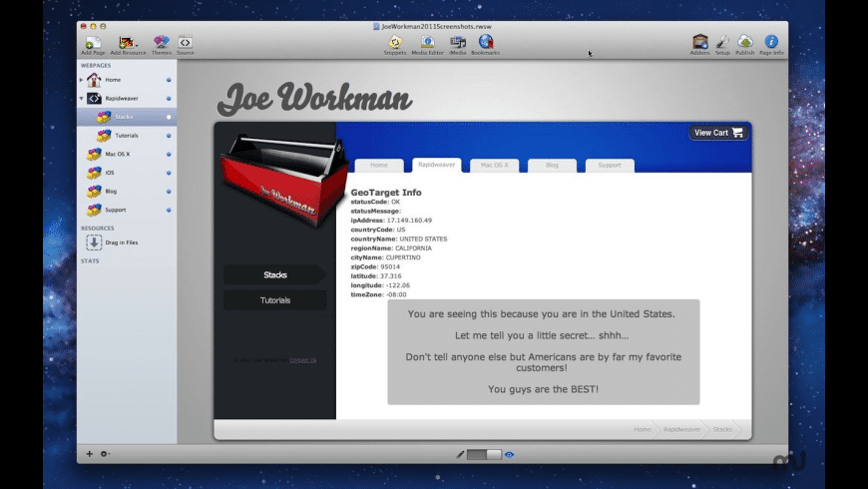Select the Blog page in sidebar
The width and height of the screenshot is (868, 489).
[127, 191]
